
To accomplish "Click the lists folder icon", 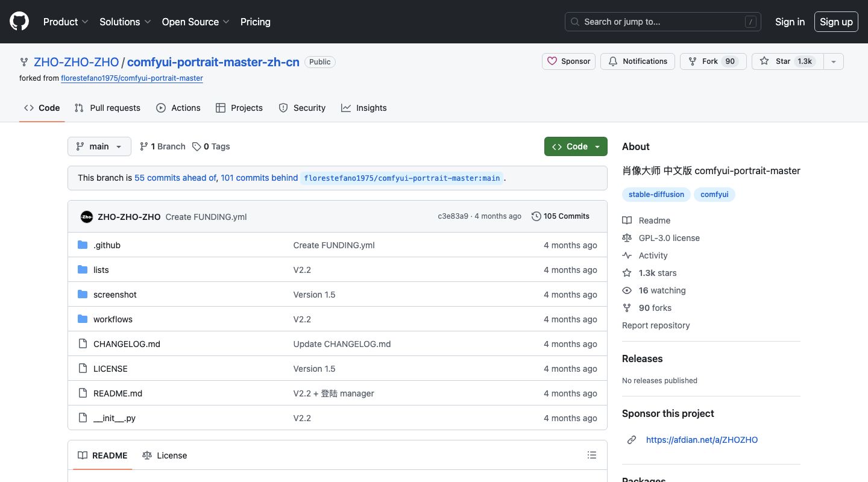I will point(83,270).
